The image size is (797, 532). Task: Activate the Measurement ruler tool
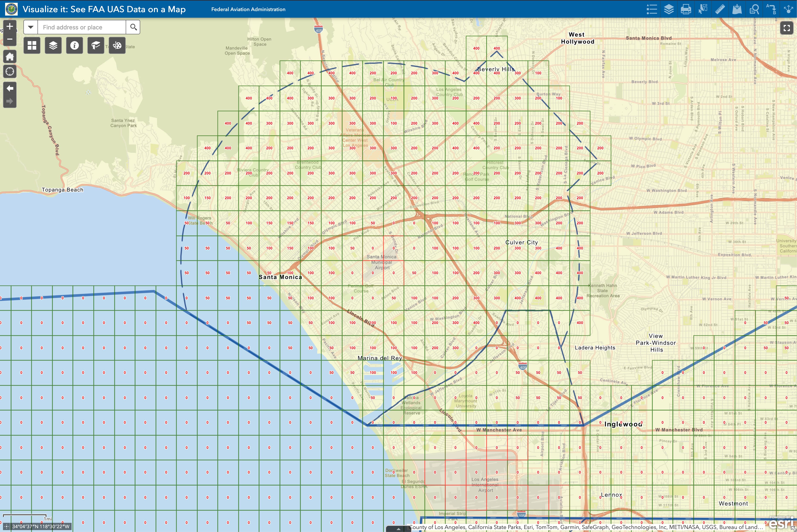coord(720,9)
